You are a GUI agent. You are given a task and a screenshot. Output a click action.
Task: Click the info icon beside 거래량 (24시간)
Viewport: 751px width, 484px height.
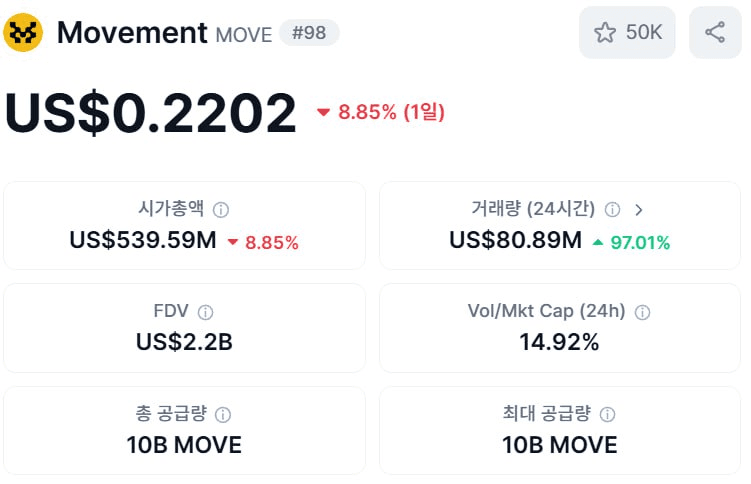(612, 210)
